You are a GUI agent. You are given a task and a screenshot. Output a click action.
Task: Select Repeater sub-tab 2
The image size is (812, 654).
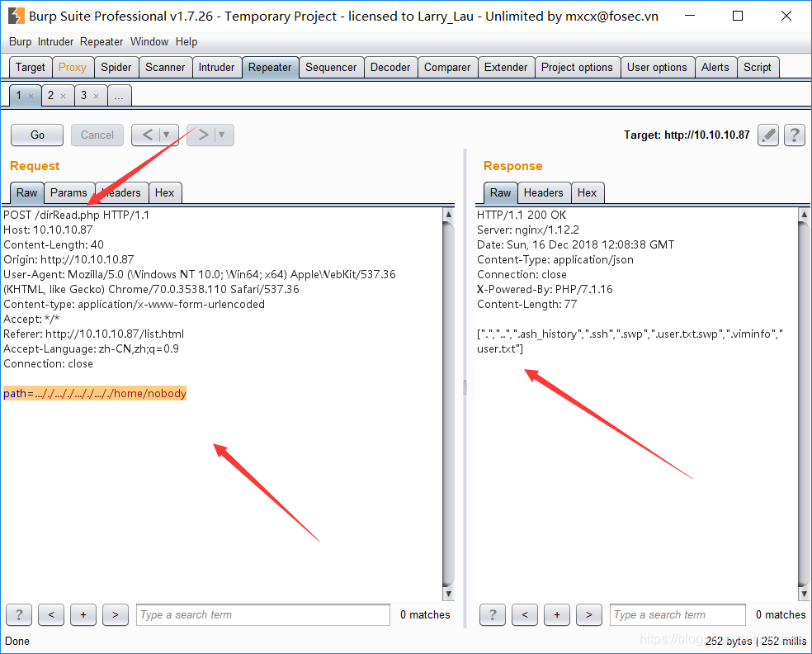pos(51,95)
